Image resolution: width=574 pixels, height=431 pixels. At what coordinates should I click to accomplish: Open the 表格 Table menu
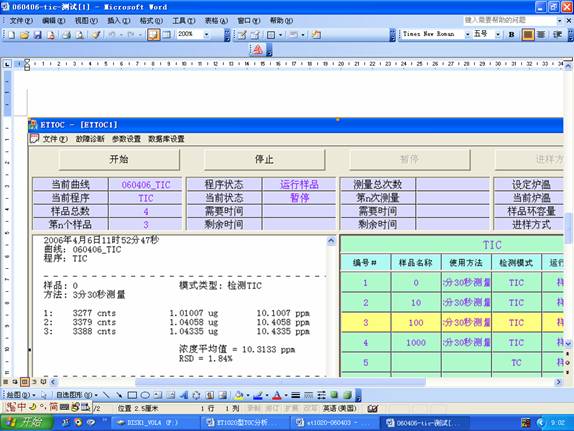pyautogui.click(x=216, y=21)
